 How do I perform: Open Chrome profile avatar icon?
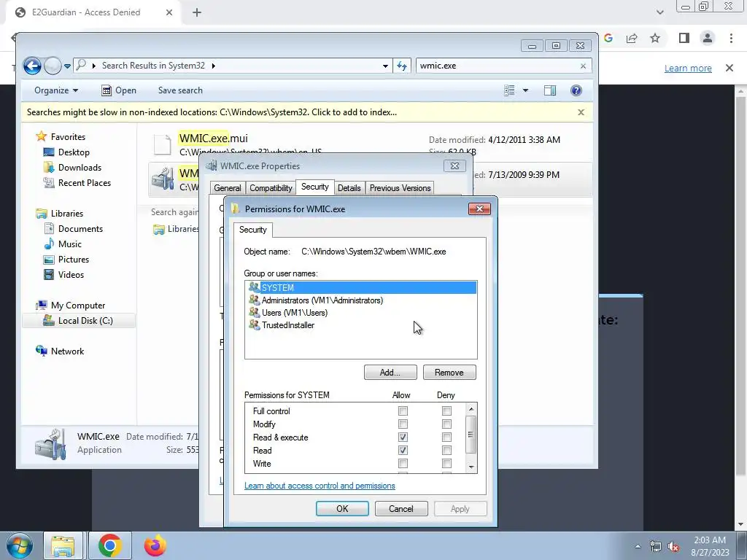click(x=708, y=38)
